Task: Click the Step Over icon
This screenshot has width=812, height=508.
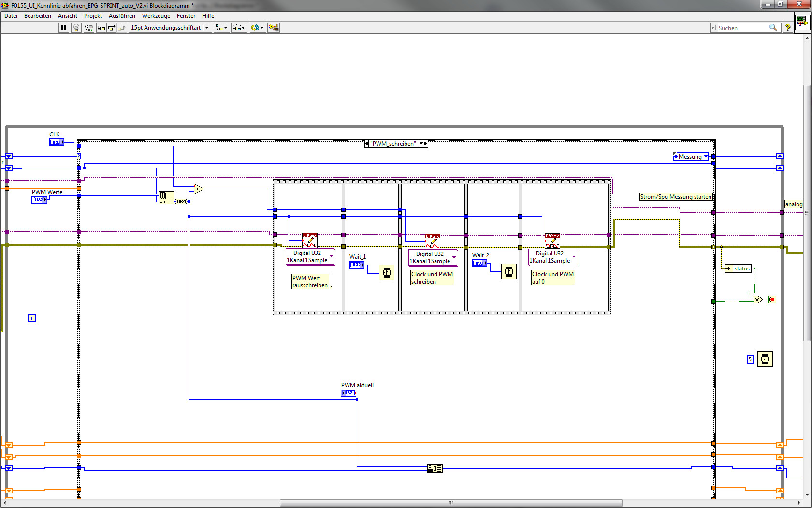Action: pyautogui.click(x=112, y=28)
